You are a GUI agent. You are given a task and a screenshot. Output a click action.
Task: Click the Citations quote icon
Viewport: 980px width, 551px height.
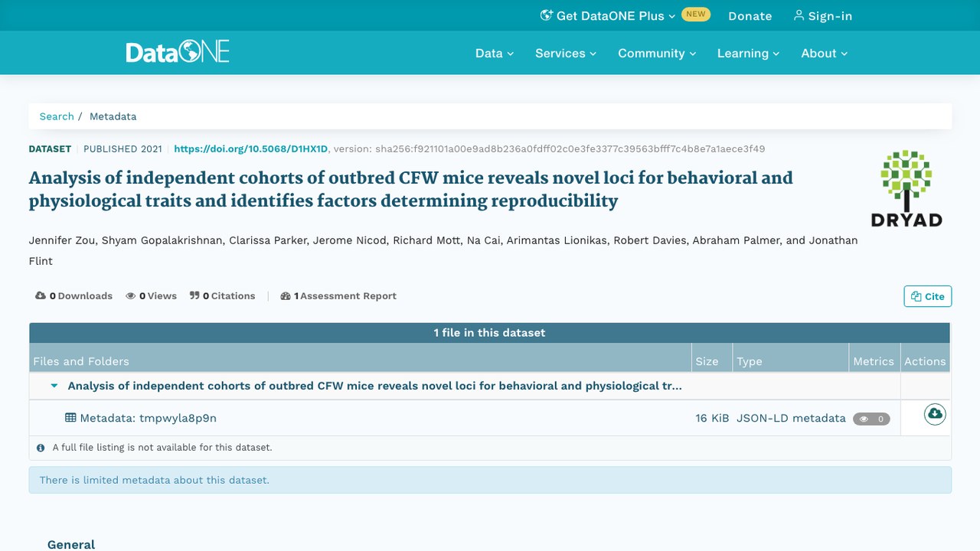point(194,295)
